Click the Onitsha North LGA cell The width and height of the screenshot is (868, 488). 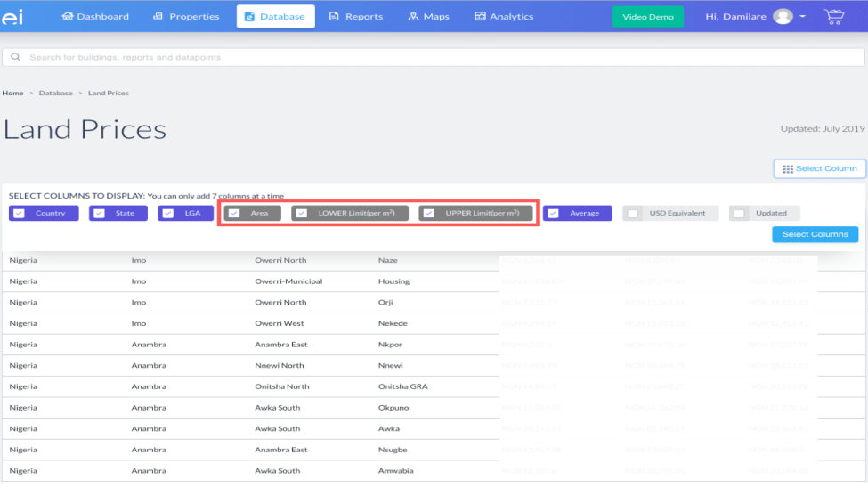(282, 386)
